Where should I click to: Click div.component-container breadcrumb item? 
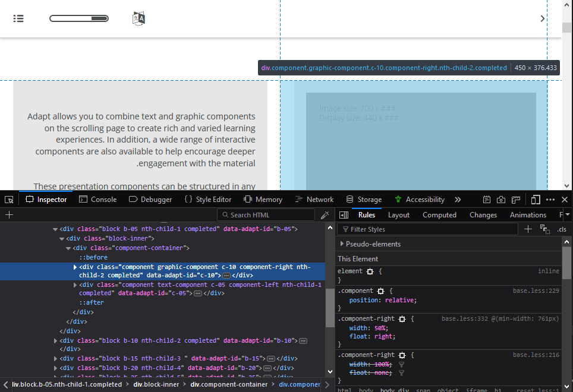229,384
